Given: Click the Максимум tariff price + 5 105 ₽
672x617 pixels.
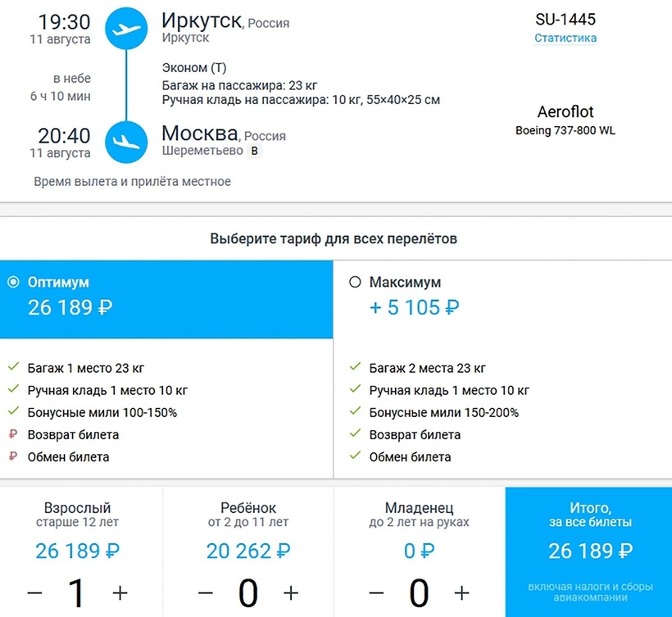Looking at the screenshot, I should pos(414,308).
